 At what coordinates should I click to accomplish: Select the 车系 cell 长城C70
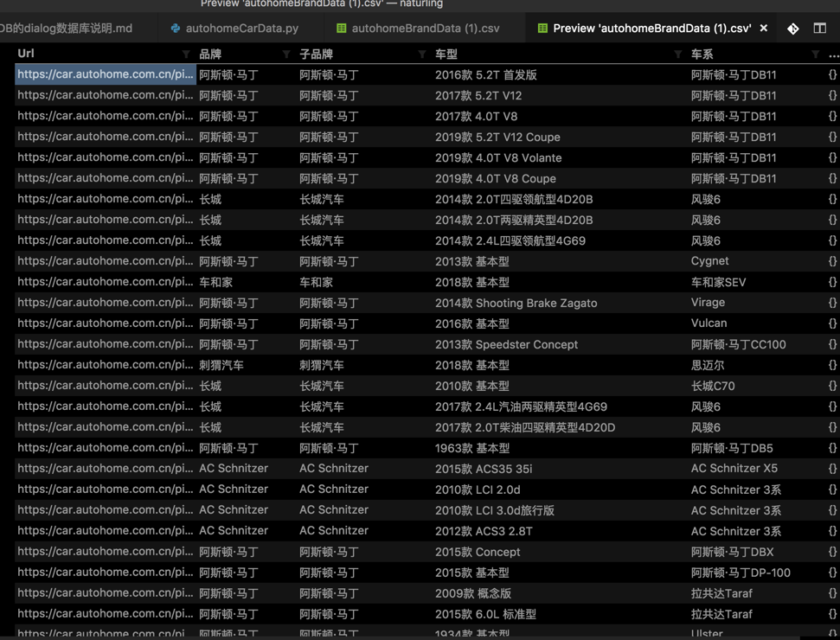[713, 386]
